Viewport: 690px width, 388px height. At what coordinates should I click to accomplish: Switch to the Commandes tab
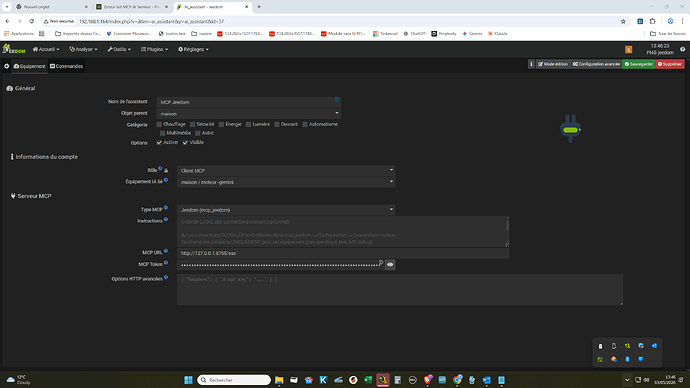(x=66, y=66)
